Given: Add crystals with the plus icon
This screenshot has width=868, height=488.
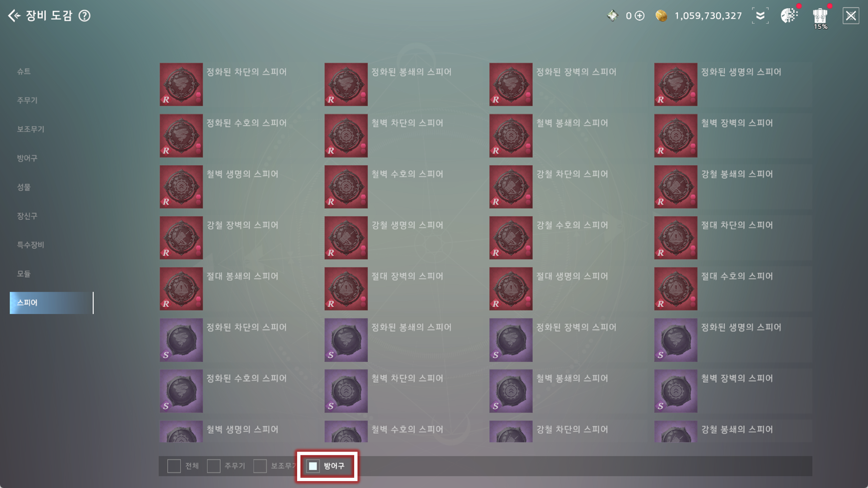Looking at the screenshot, I should point(639,16).
